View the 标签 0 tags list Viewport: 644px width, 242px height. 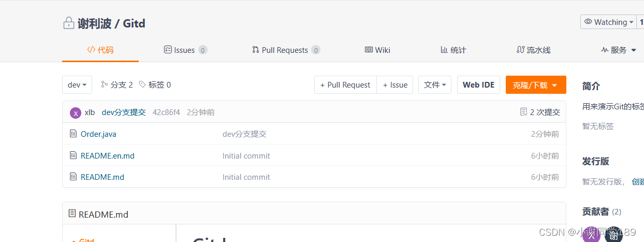155,85
